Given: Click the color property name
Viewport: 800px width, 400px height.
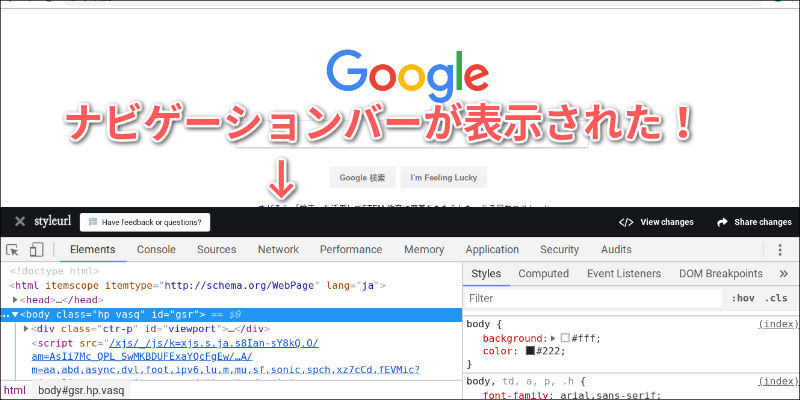Looking at the screenshot, I should click(x=496, y=351).
